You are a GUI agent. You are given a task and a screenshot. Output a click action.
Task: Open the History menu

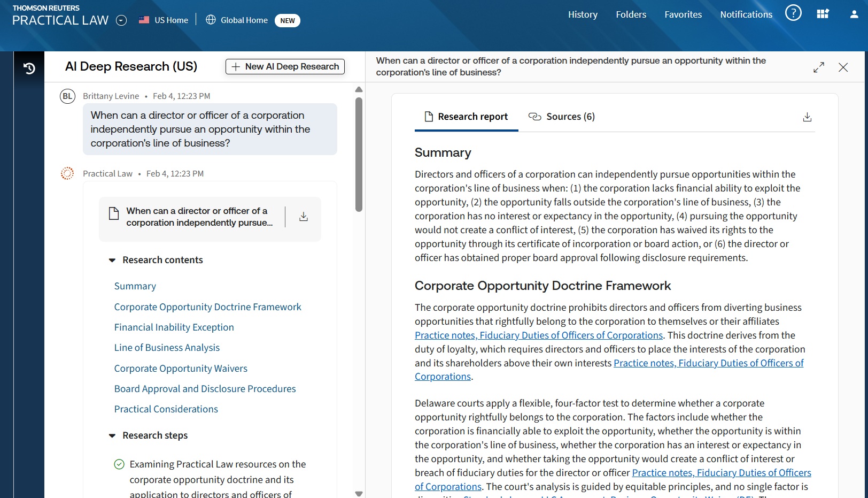pos(582,14)
